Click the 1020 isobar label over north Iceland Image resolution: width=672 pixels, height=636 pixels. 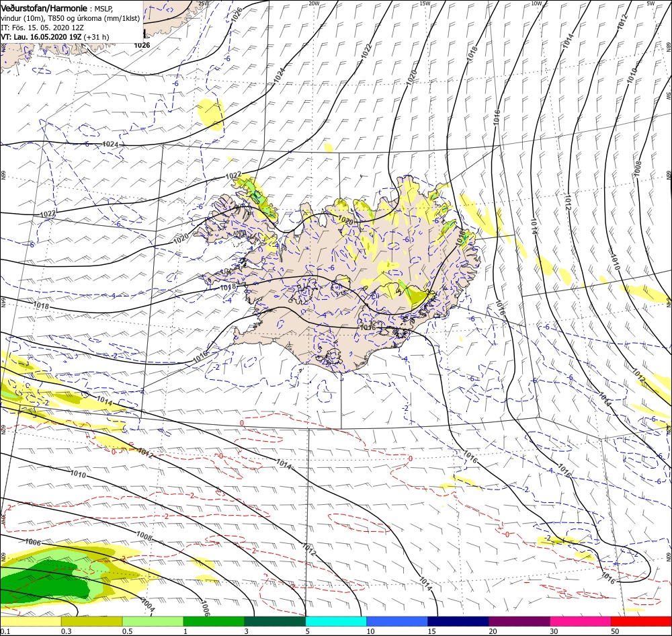tap(345, 221)
